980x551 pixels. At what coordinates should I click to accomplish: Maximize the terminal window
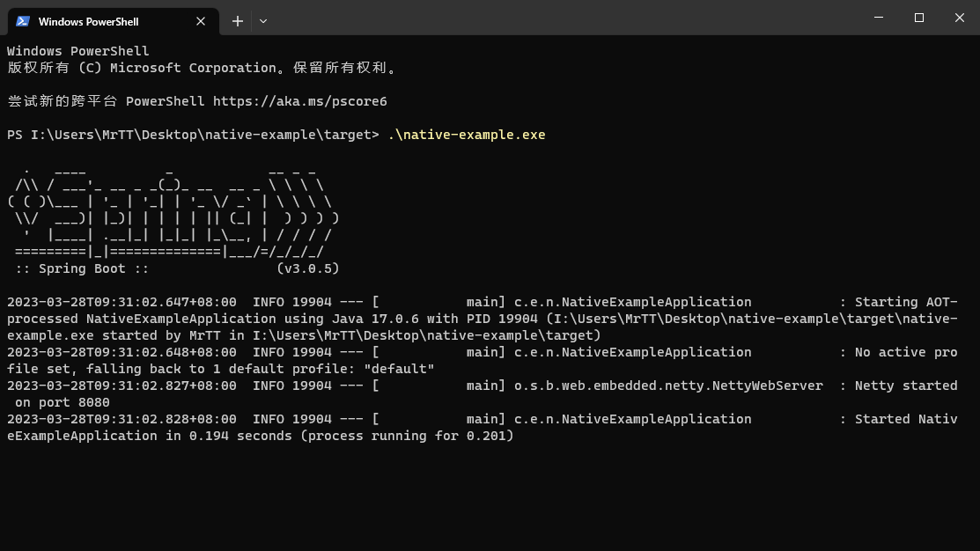(918, 18)
